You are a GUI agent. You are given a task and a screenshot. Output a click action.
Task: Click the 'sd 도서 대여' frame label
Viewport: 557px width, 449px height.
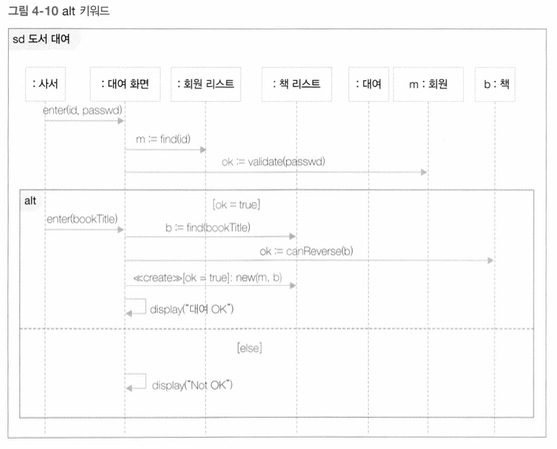(41, 39)
